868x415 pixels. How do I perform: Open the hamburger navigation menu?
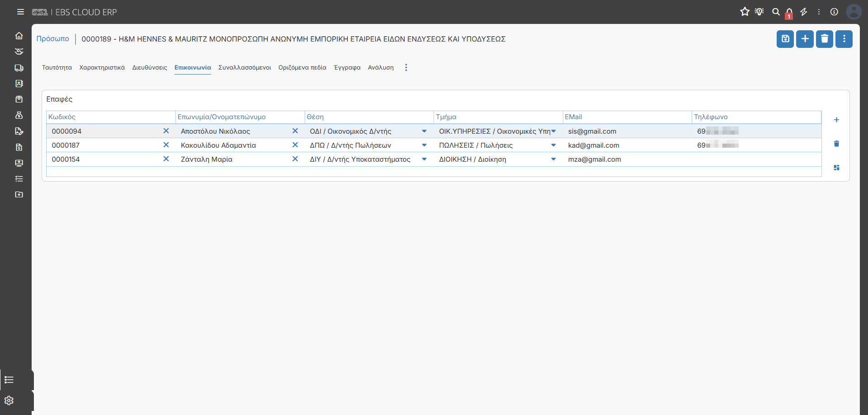(x=20, y=12)
